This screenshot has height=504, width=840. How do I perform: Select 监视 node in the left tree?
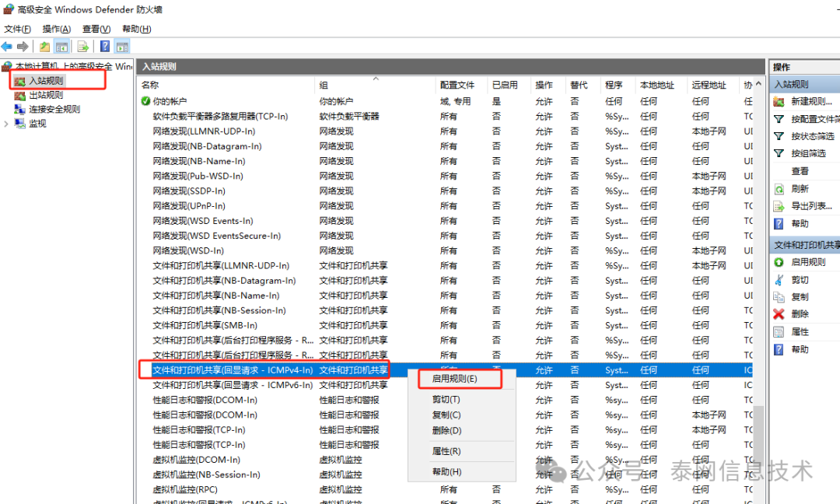click(37, 123)
